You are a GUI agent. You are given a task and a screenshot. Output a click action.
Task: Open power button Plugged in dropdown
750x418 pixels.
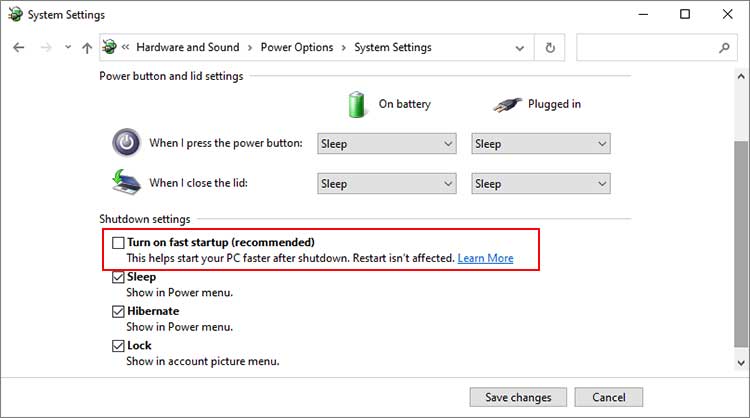point(541,144)
